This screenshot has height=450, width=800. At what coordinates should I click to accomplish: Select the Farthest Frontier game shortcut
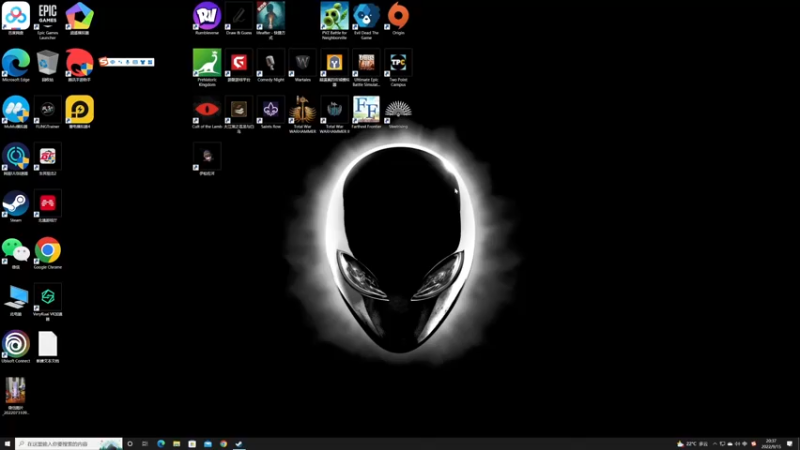pos(366,112)
